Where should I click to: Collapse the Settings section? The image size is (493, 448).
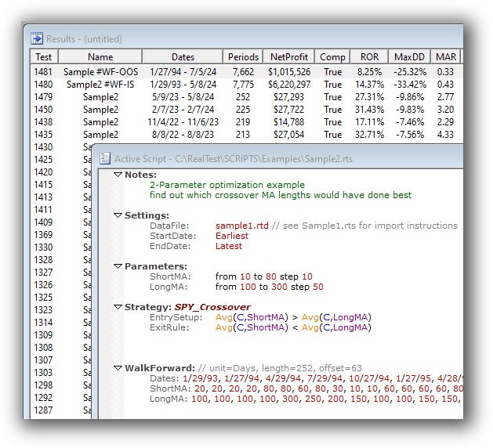(118, 215)
